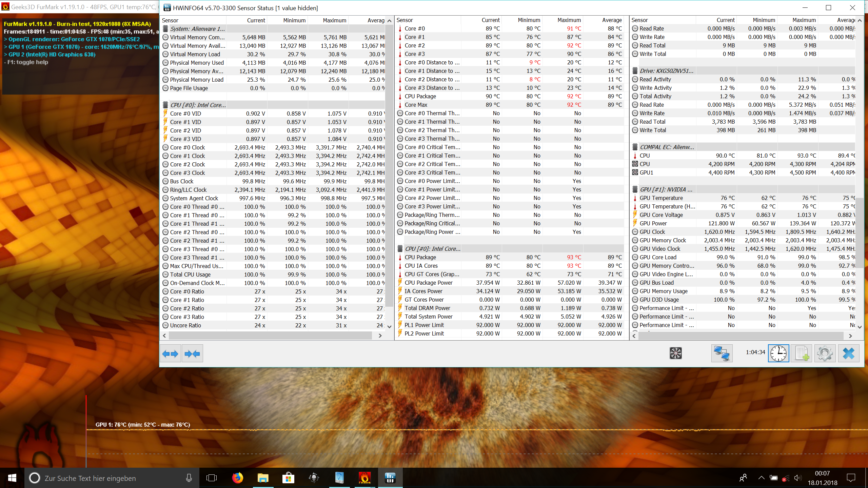Select Drive: KXG50ZNV51 group header
Image resolution: width=868 pixels, height=488 pixels.
pos(743,71)
